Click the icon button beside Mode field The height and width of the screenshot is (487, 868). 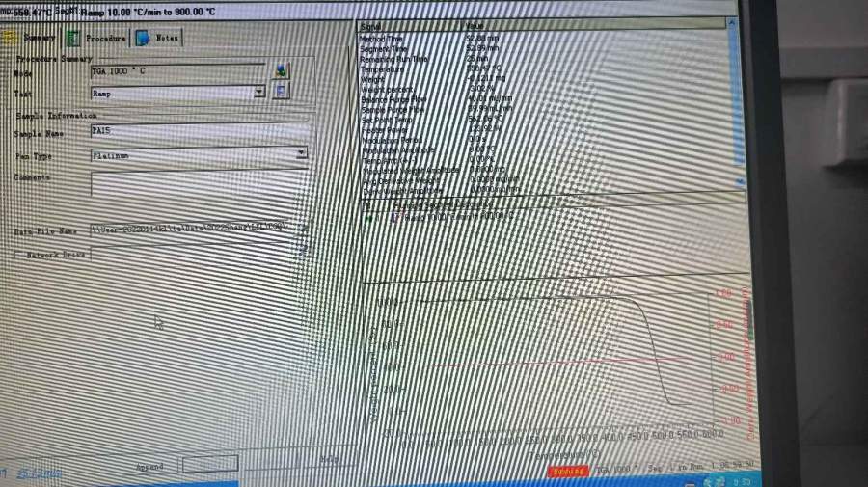[x=282, y=70]
